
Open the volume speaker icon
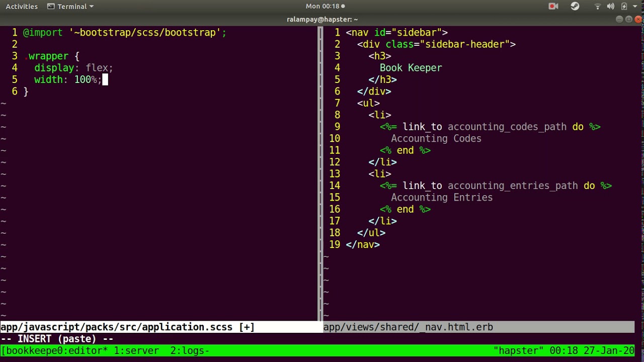(610, 7)
